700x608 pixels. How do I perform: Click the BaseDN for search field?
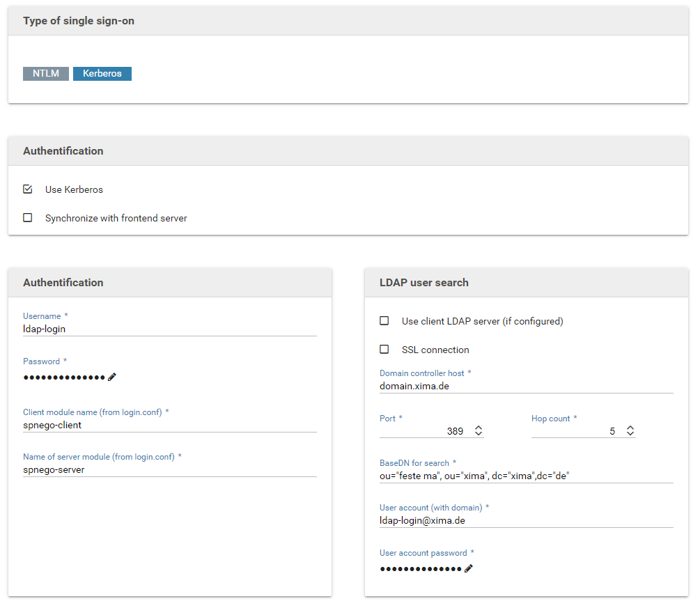[526, 476]
